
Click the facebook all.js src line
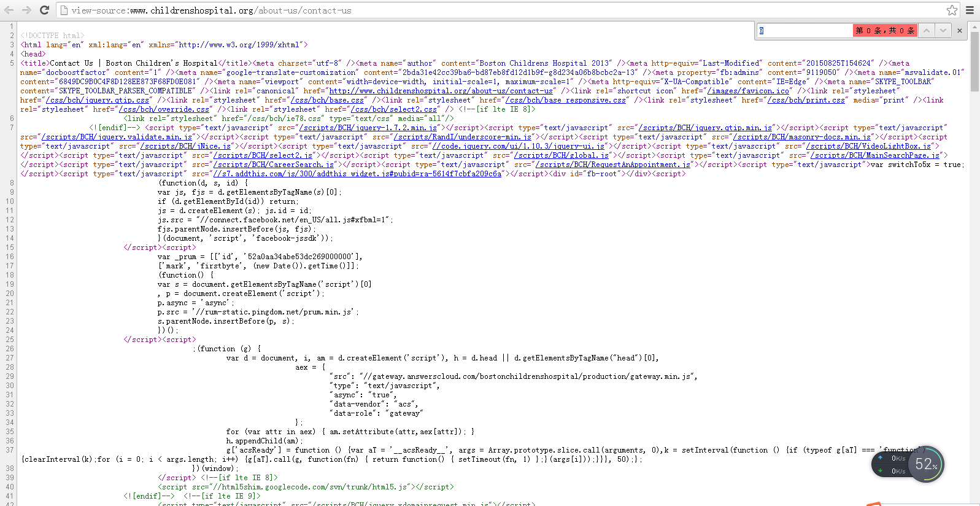pos(276,220)
